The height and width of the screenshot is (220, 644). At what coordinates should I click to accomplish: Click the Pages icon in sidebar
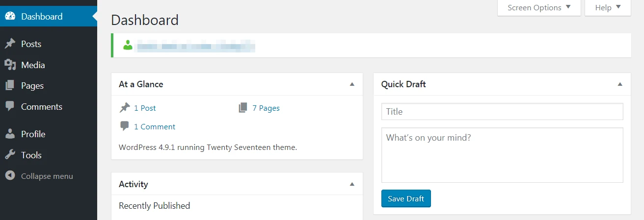tap(10, 86)
